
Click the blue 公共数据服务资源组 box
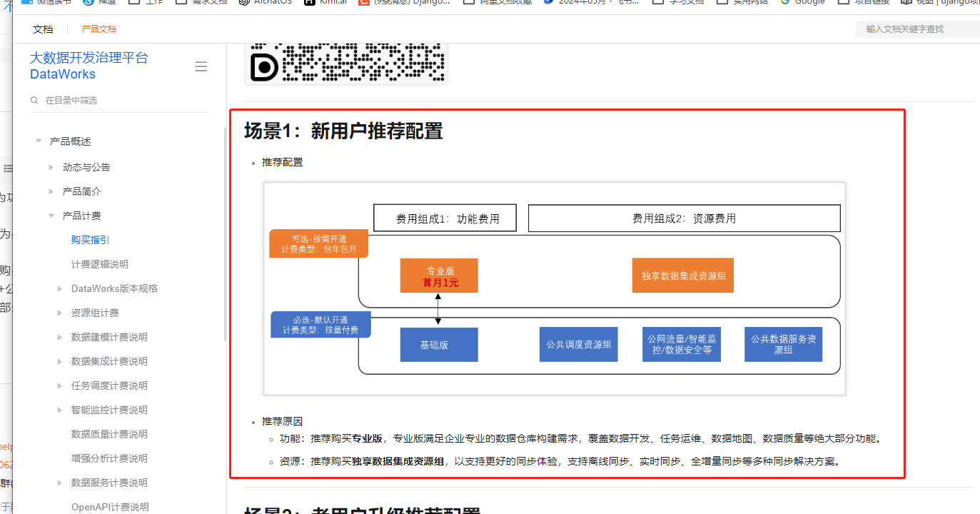[x=783, y=345]
